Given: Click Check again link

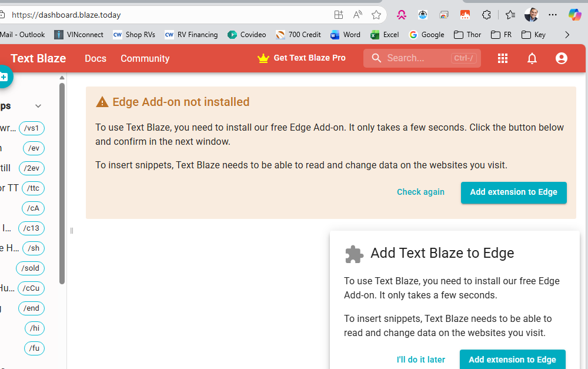Looking at the screenshot, I should [x=421, y=192].
